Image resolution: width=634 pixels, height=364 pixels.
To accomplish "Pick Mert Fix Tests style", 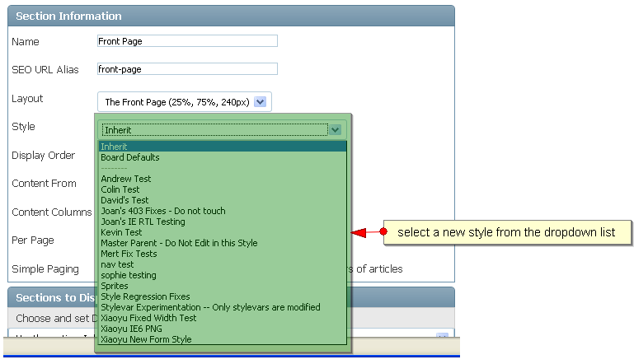I will [x=129, y=254].
